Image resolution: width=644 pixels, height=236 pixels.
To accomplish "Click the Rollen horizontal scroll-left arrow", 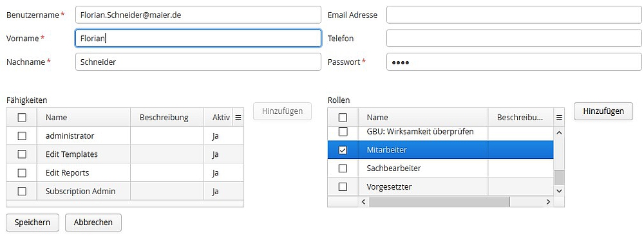I will point(363,202).
